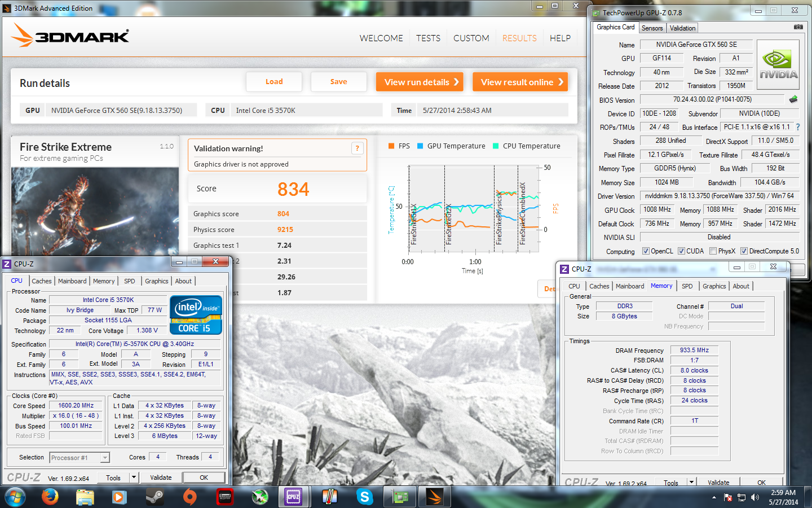The width and height of the screenshot is (812, 508).
Task: Click the green orb taskbar icon
Action: (259, 497)
